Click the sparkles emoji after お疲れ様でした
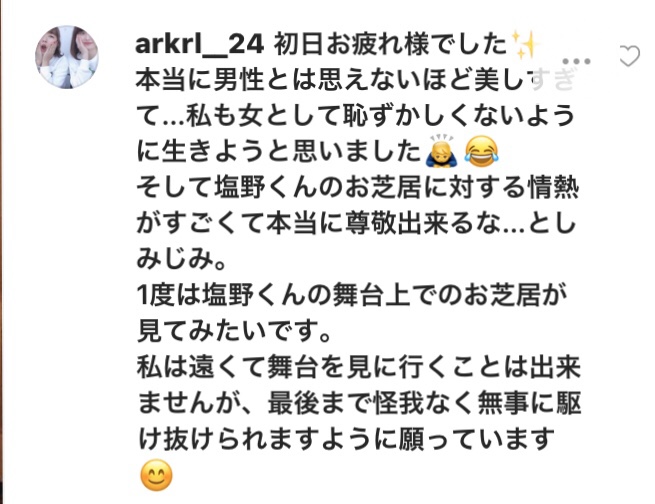This screenshot has width=655, height=504. click(x=524, y=44)
